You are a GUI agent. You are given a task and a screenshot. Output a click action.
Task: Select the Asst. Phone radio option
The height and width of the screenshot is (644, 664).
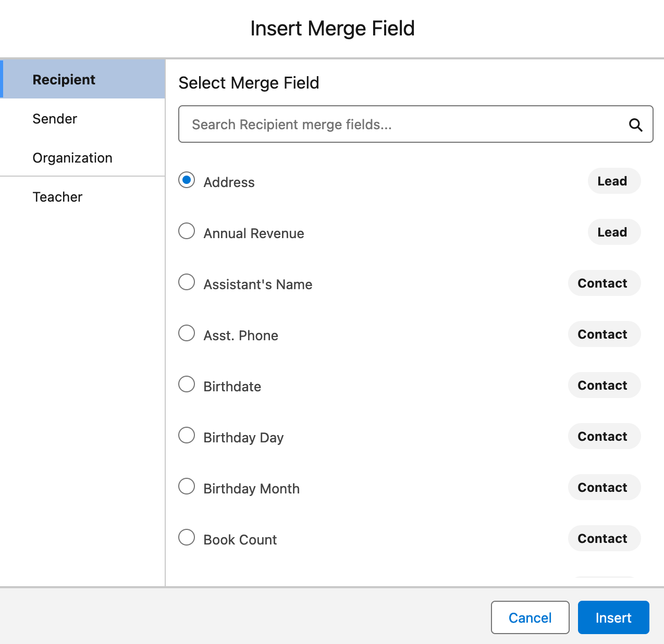pyautogui.click(x=187, y=333)
